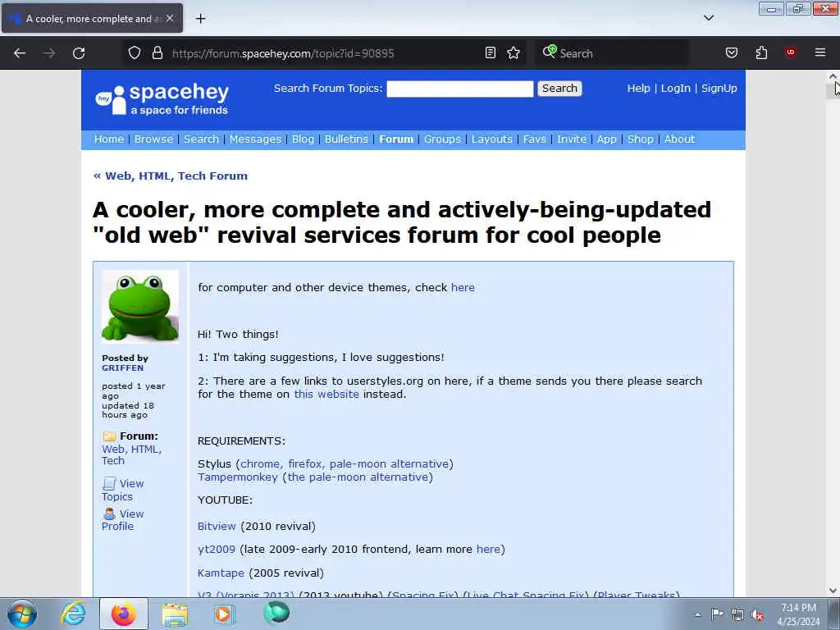Go back using the browser back arrow

[x=20, y=53]
